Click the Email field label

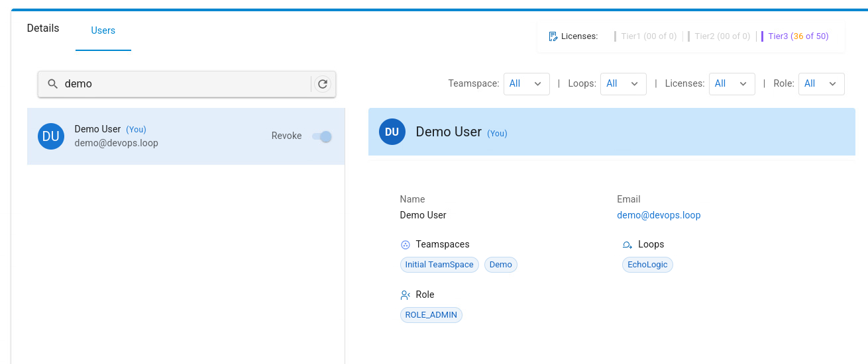(x=629, y=199)
